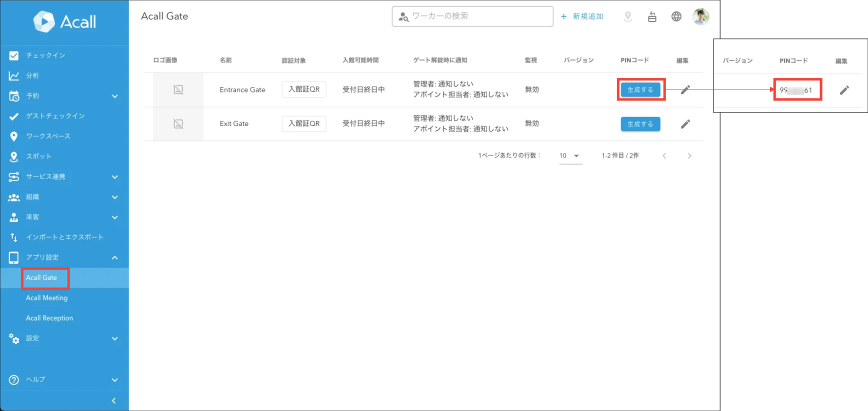Viewport: 868px width, 411px height.
Task: Click the チェックイン checkbox icon
Action: [14, 56]
